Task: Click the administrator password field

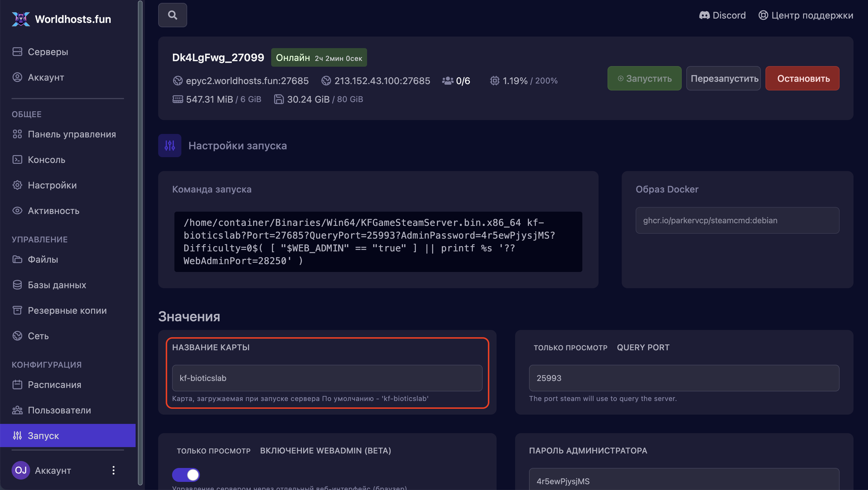Action: (x=684, y=480)
